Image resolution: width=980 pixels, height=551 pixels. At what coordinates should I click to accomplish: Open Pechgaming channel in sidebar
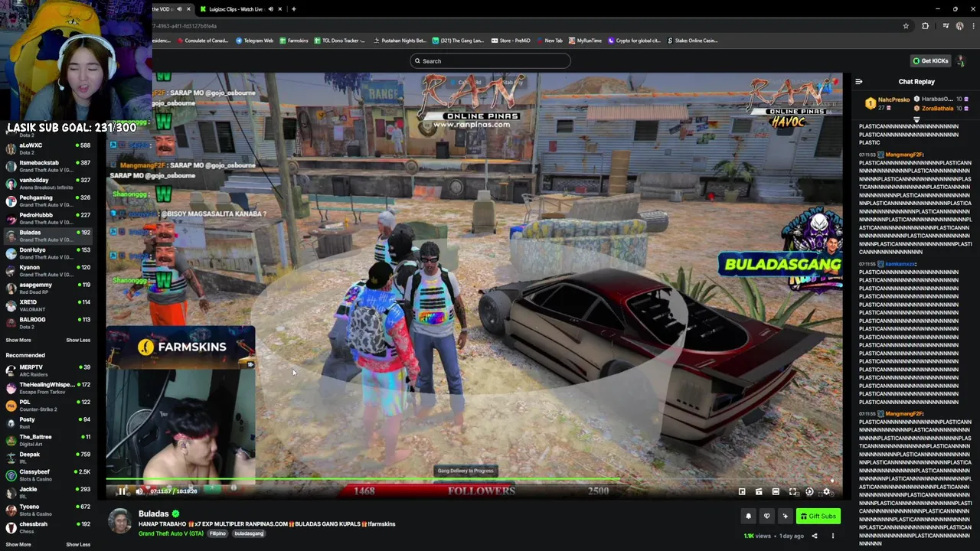(x=47, y=201)
